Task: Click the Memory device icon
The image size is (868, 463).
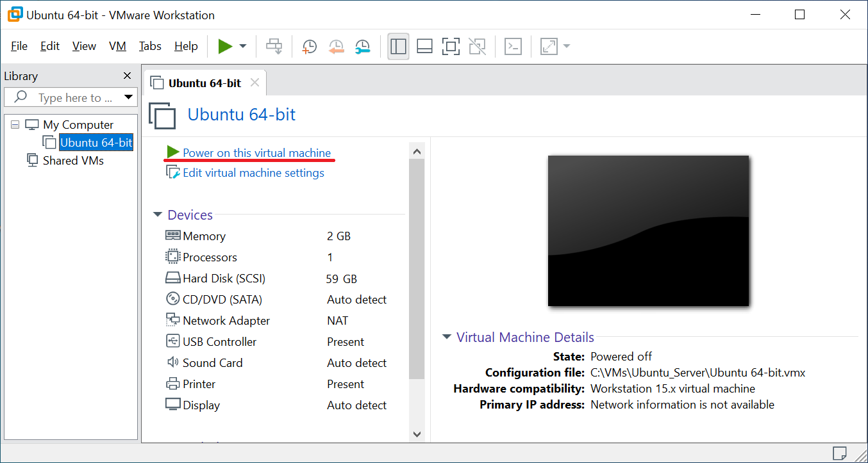Action: click(173, 236)
